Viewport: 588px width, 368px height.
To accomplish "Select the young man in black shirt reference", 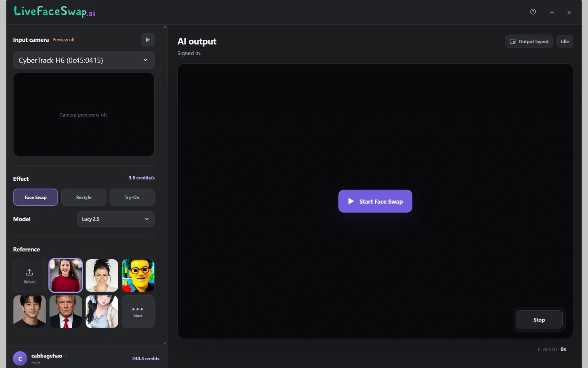I will click(x=29, y=312).
